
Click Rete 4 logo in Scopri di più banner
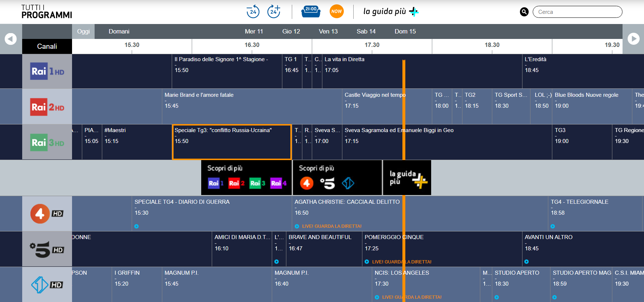tap(307, 183)
